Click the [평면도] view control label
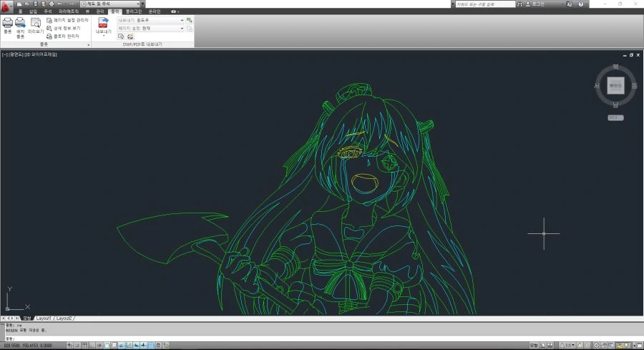644x350 pixels. pos(16,54)
